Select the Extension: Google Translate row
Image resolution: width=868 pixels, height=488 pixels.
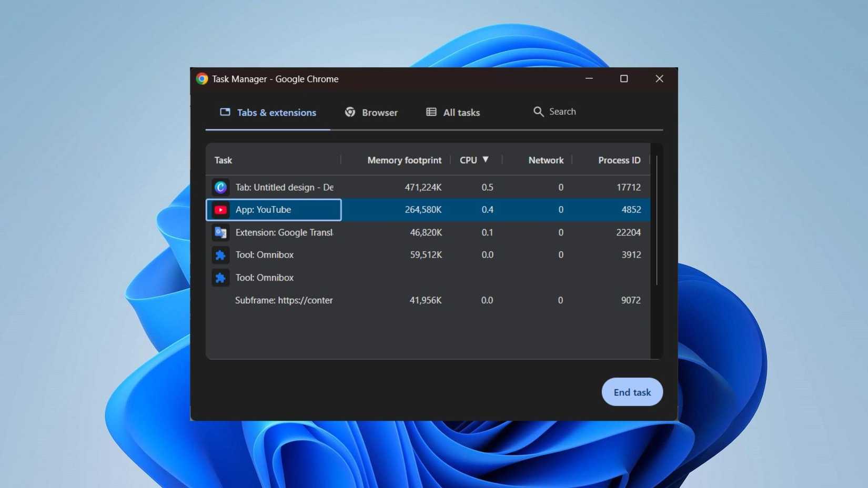coord(428,232)
